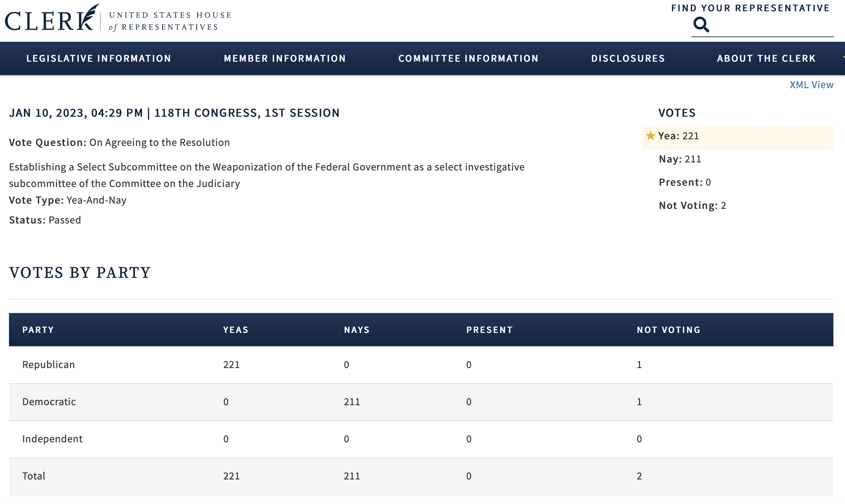This screenshot has width=845, height=504.
Task: Click the gold star beside Yea
Action: (650, 136)
